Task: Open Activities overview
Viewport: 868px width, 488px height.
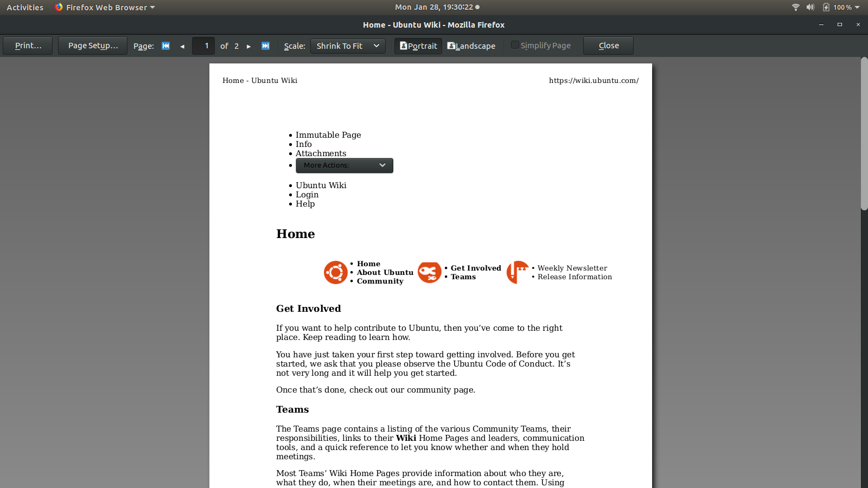Action: click(x=25, y=8)
